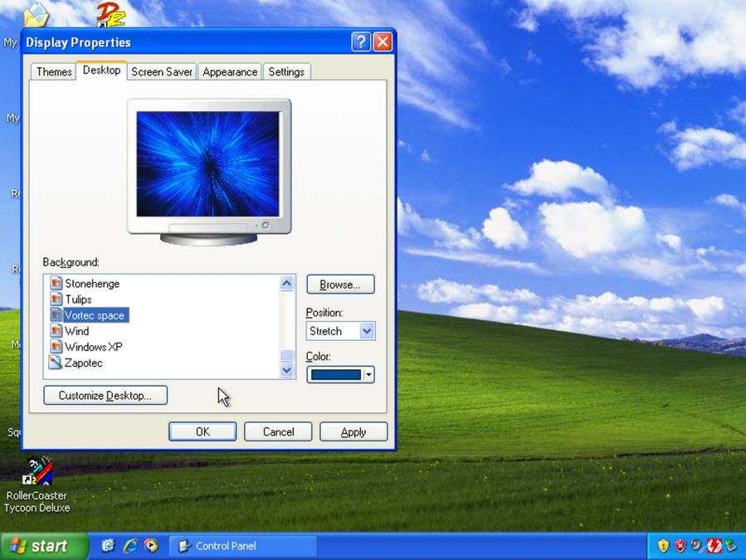Click the background list scroll down arrow

coord(287,370)
